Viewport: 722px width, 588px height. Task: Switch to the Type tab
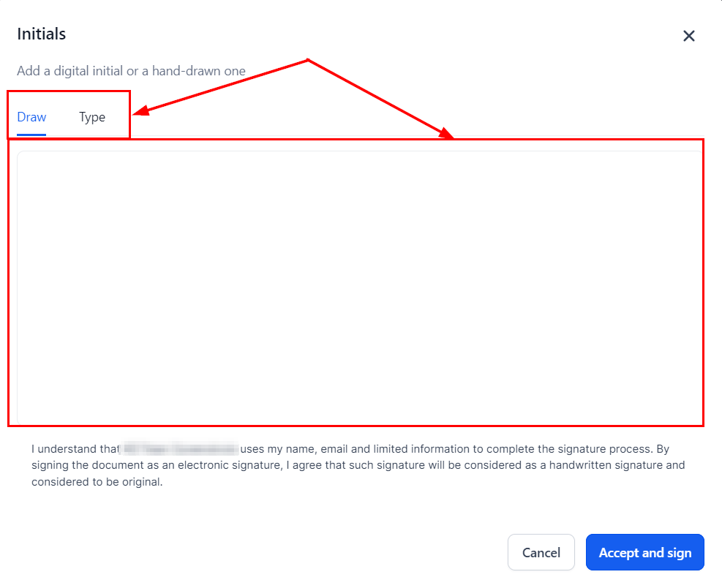point(92,117)
